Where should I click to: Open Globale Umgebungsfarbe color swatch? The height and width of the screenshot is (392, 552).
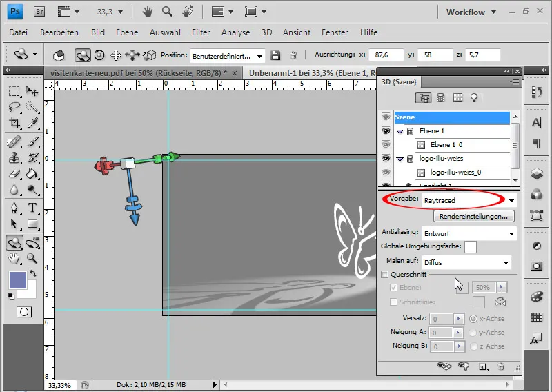(x=471, y=247)
